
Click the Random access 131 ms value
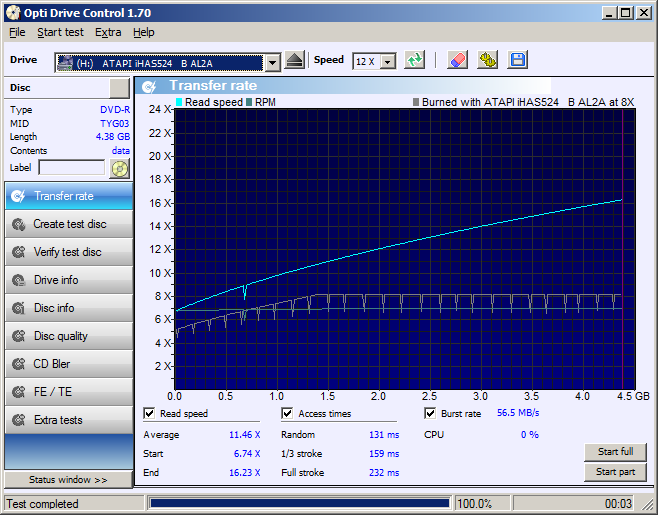[x=384, y=435]
